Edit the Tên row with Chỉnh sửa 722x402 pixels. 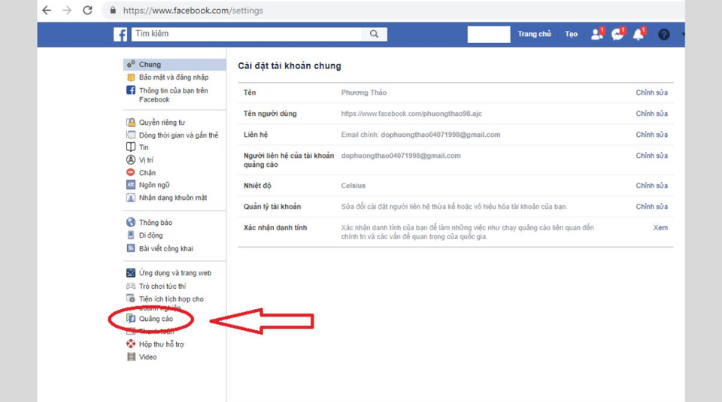[652, 93]
